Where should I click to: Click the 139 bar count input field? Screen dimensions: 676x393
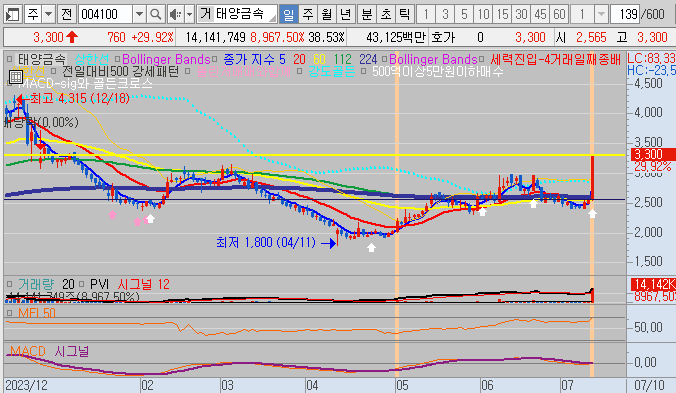625,15
